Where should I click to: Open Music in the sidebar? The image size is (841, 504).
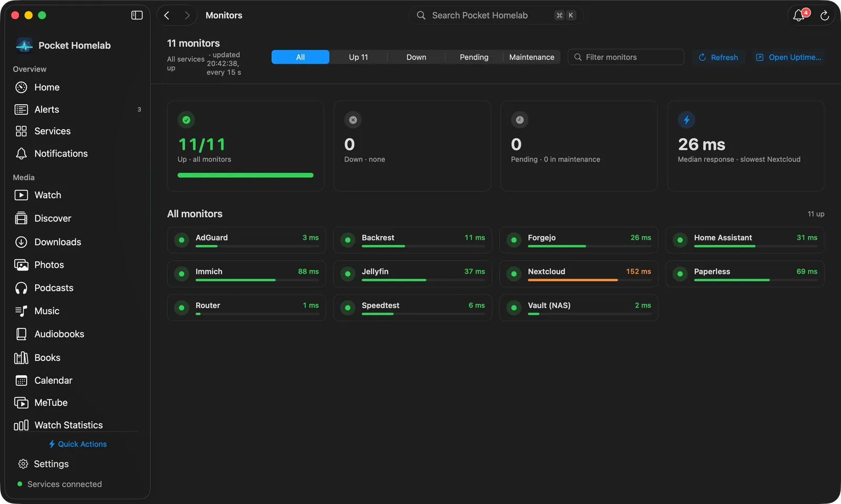78,311
